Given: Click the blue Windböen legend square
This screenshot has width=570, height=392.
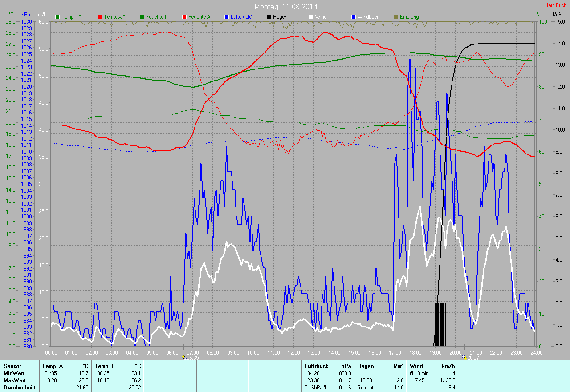Looking at the screenshot, I should pos(354,17).
